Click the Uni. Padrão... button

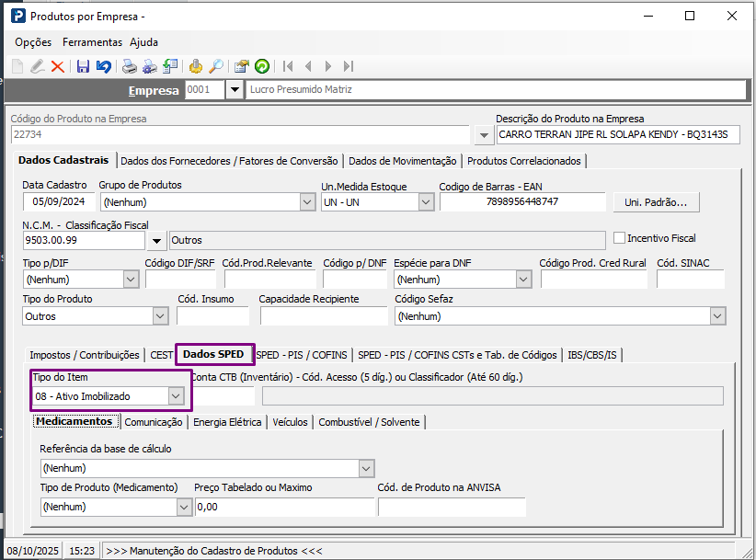click(x=656, y=202)
